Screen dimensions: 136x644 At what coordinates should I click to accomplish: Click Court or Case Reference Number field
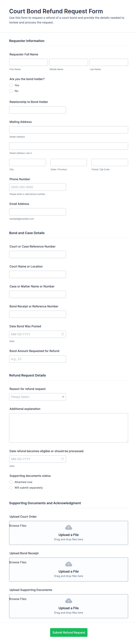point(37,255)
